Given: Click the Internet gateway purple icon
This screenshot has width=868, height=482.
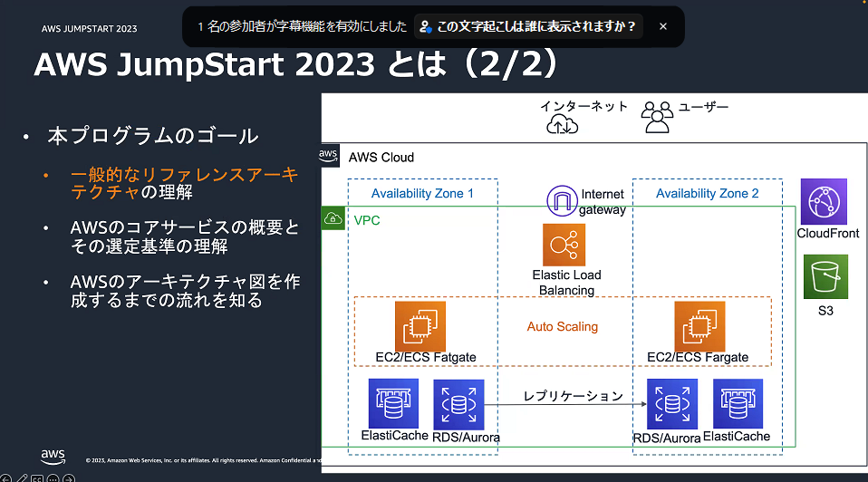Looking at the screenshot, I should [562, 200].
